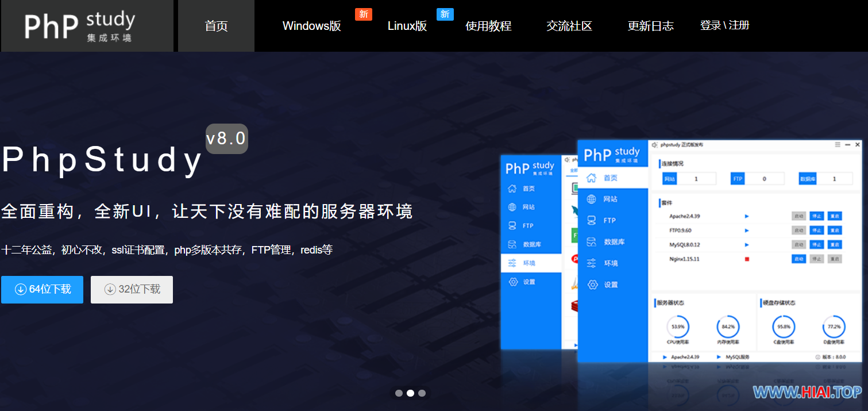Click the speaker announcement icon in phpstudy title bar

click(655, 145)
